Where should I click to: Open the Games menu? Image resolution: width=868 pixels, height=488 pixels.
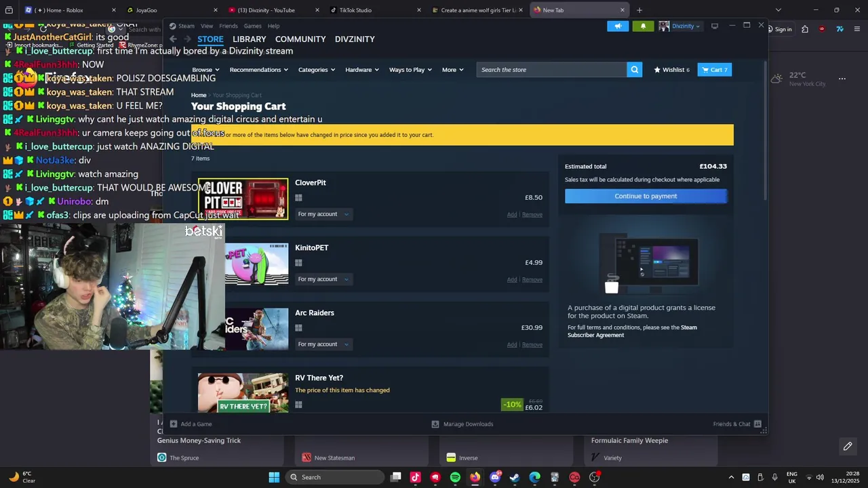[x=253, y=26]
